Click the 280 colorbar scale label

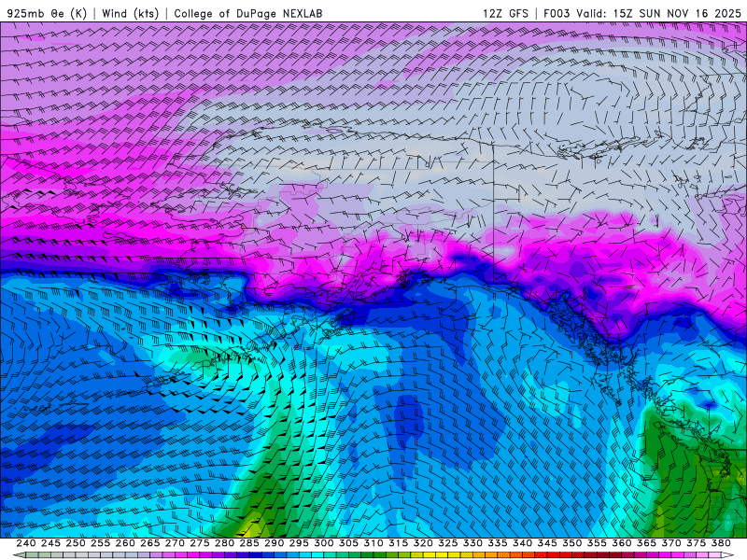coord(224,543)
